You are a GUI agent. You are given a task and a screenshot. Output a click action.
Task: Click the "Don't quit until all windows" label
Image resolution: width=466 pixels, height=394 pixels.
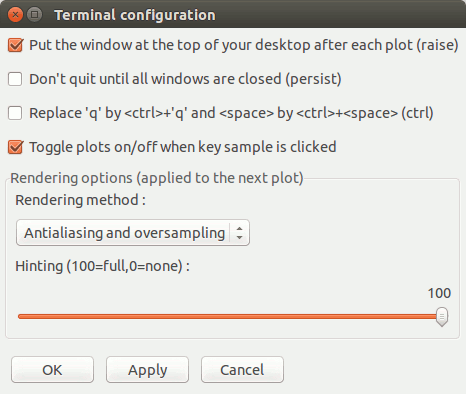pos(185,79)
